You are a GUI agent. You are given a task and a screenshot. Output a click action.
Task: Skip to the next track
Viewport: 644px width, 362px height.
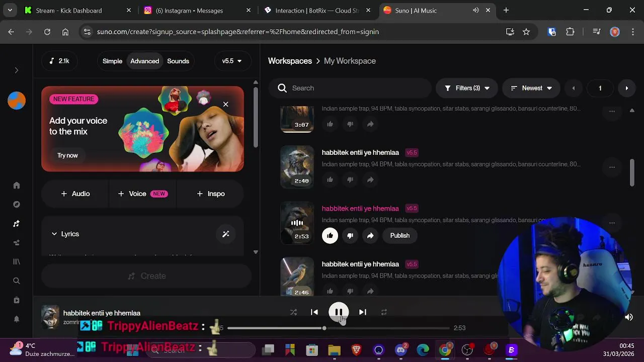click(x=362, y=312)
